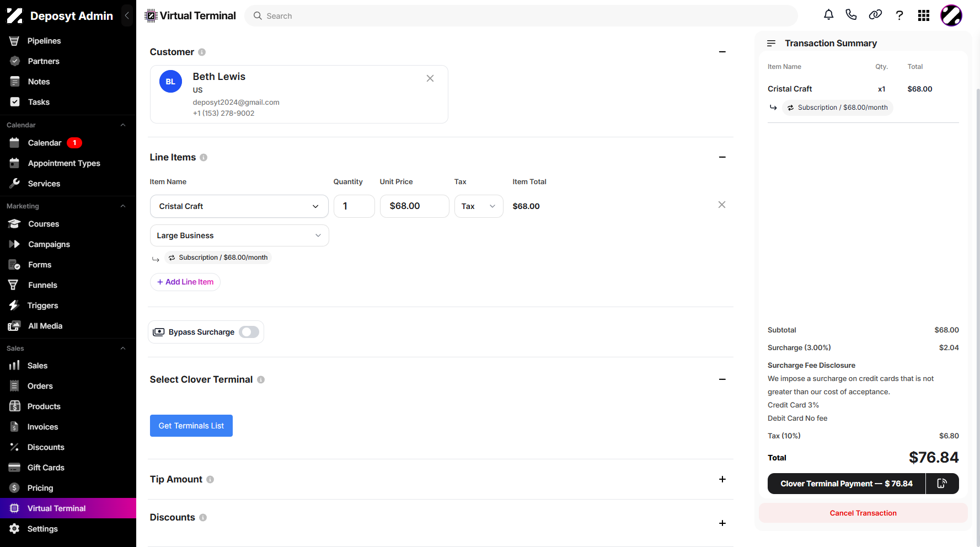Viewport: 980px width, 547px height.
Task: Click the Unit Price field
Action: [x=415, y=206]
